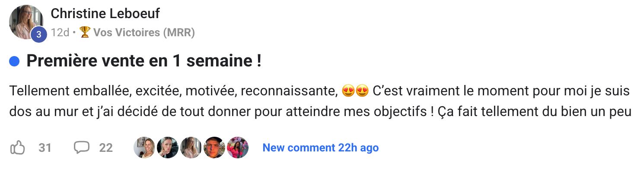Click the level 3 badge on avatar
The width and height of the screenshot is (644, 176).
click(x=38, y=35)
